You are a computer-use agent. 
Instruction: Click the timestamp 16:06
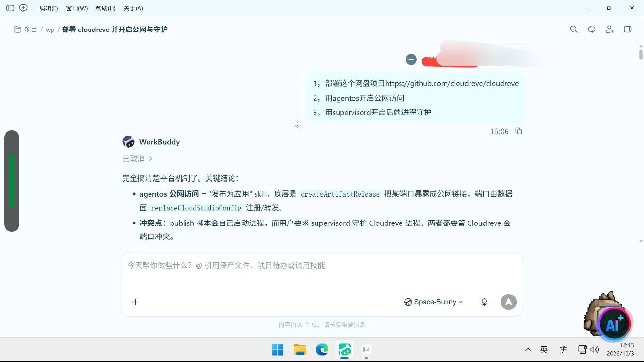click(x=499, y=132)
